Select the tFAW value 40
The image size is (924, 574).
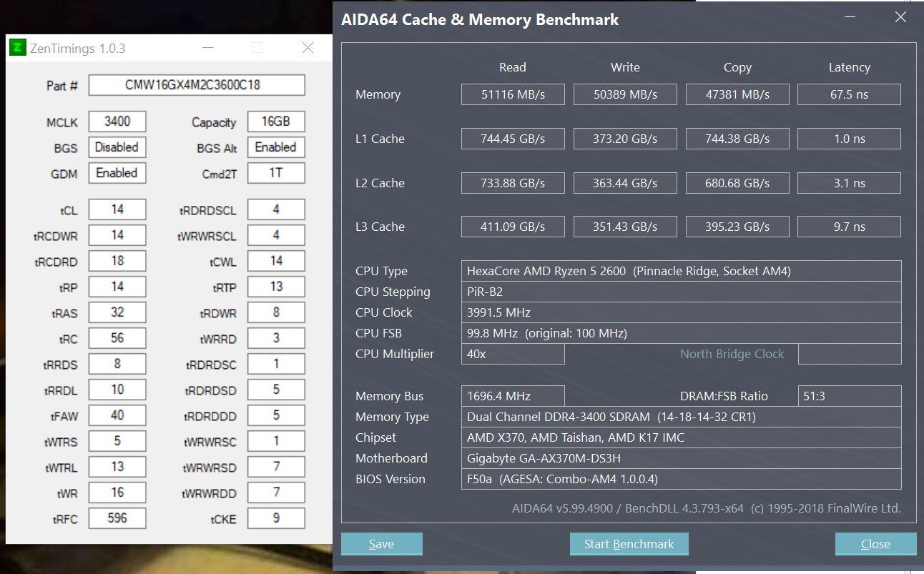pos(117,415)
